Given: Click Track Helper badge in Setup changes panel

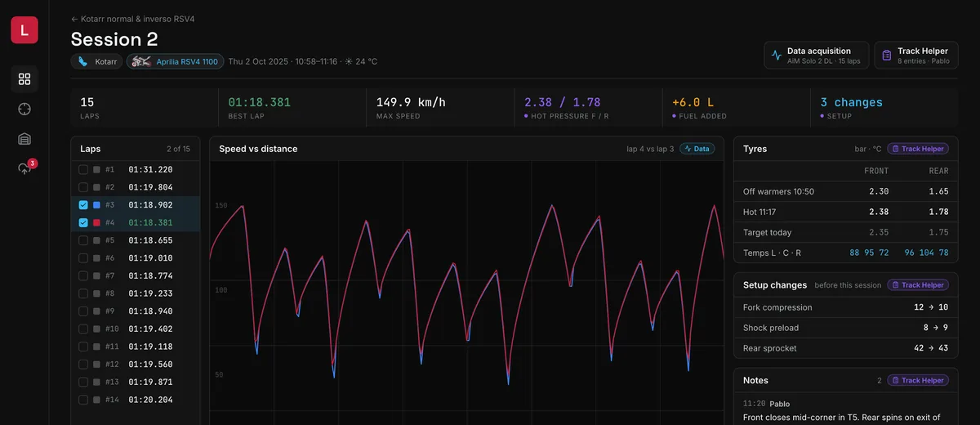Looking at the screenshot, I should pos(919,285).
